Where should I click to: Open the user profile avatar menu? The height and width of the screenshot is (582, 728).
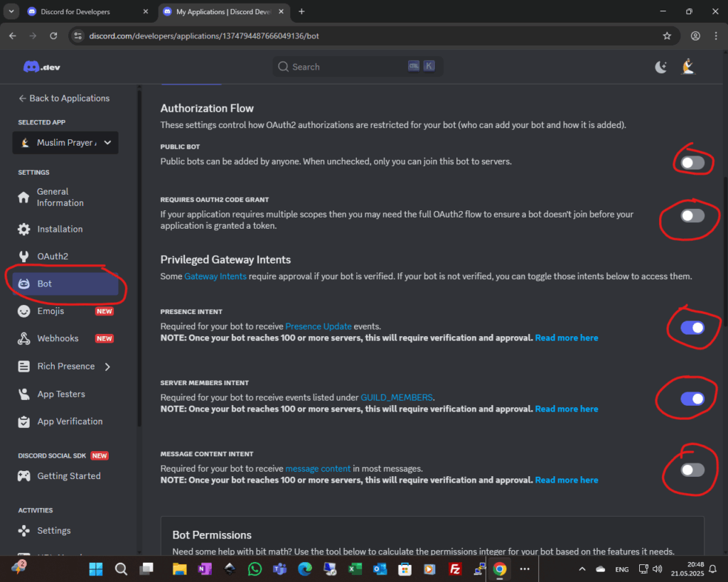pos(688,67)
